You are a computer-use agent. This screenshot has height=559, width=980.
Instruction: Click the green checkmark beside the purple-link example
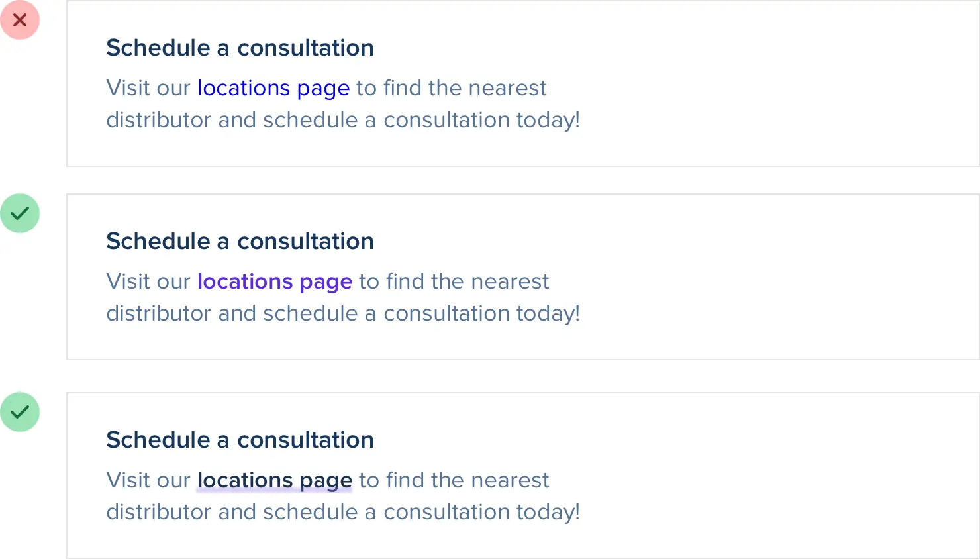tap(20, 213)
